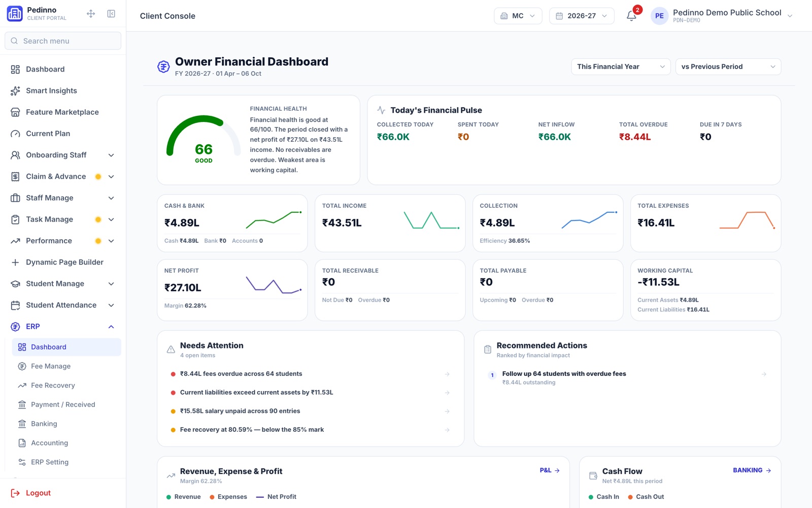The width and height of the screenshot is (812, 508).
Task: Click the Pedinno logo icon
Action: [x=15, y=14]
